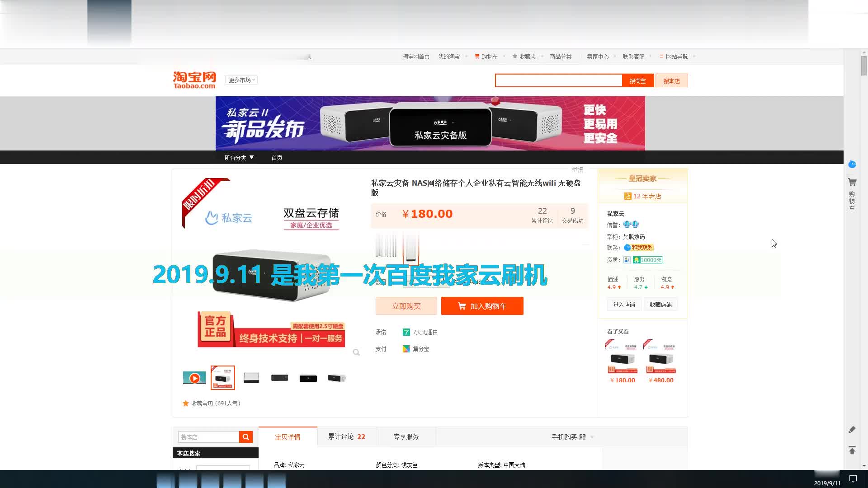The image size is (868, 488).
Task: Click the star icon next to 收藏宝贝
Action: pos(185,404)
